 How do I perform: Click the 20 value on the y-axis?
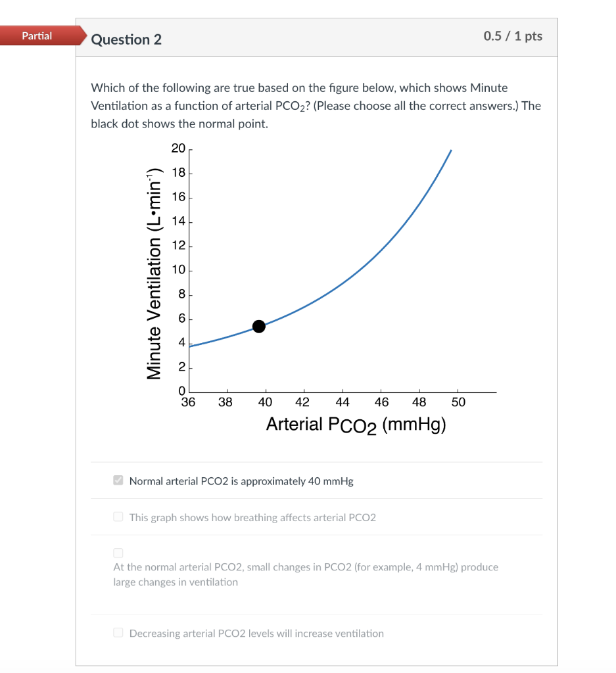click(178, 149)
